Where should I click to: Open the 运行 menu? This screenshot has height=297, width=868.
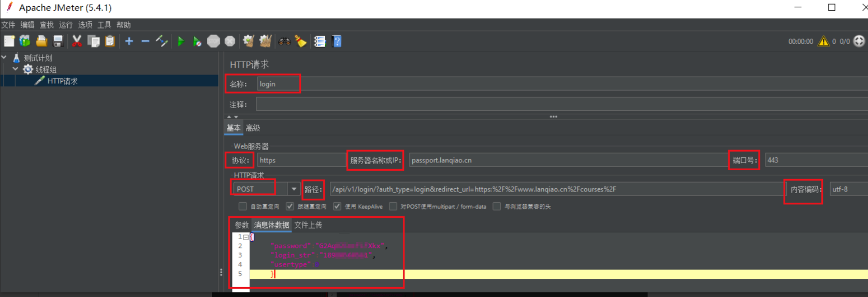pos(66,25)
